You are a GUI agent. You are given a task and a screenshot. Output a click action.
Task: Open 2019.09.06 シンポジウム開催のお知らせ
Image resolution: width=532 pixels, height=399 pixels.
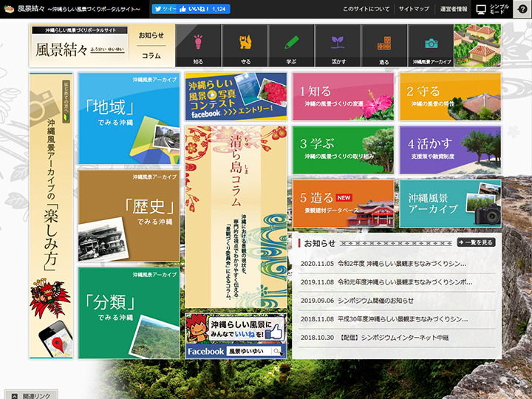(397, 301)
